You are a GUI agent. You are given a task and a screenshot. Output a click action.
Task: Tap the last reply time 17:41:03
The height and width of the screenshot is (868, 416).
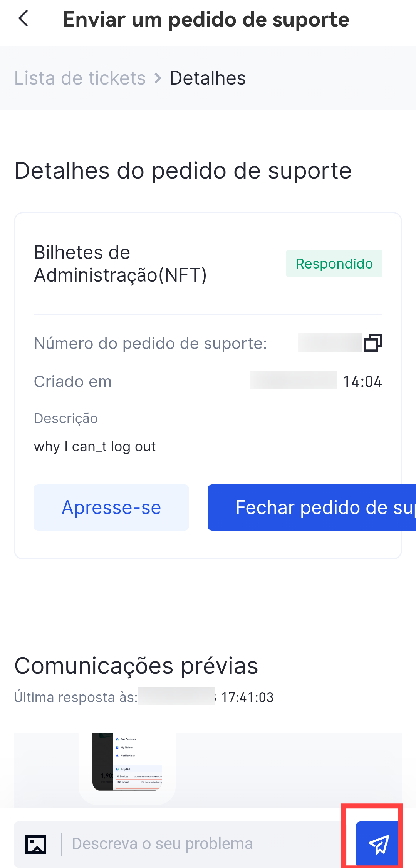(x=247, y=697)
